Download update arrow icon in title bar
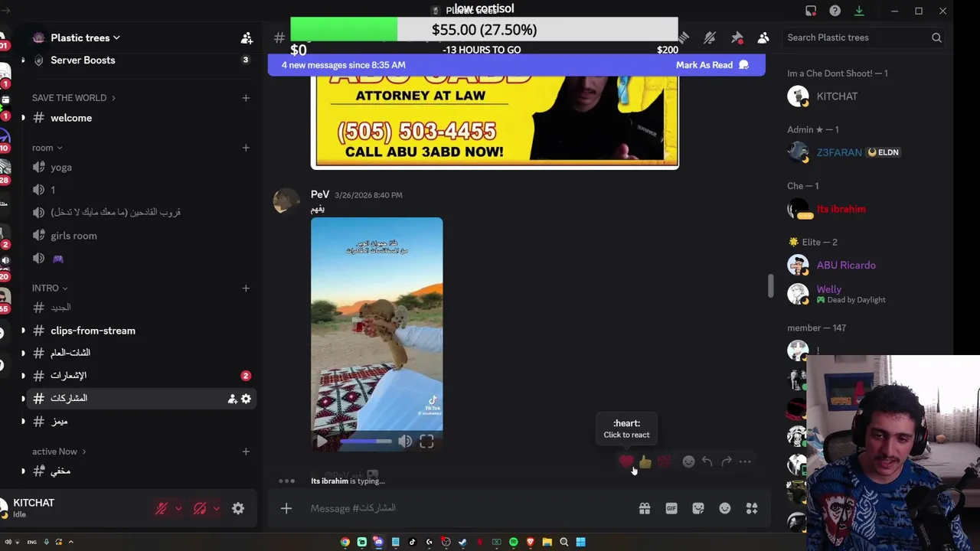 [859, 11]
